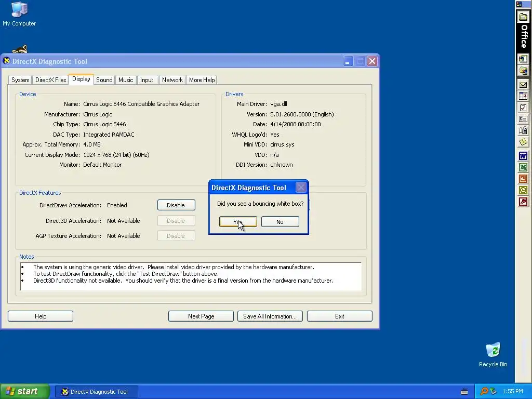The width and height of the screenshot is (532, 399).
Task: Switch to the System tab
Action: [x=20, y=79]
